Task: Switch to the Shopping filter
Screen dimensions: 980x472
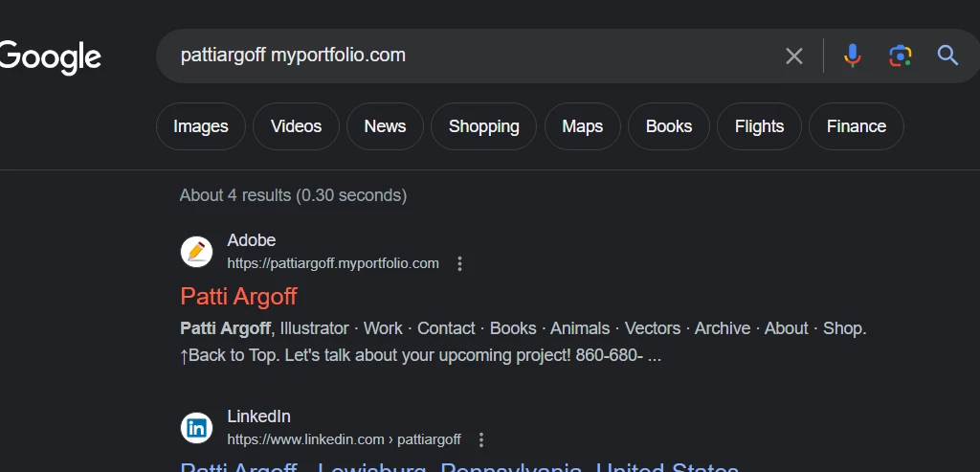Action: tap(483, 126)
